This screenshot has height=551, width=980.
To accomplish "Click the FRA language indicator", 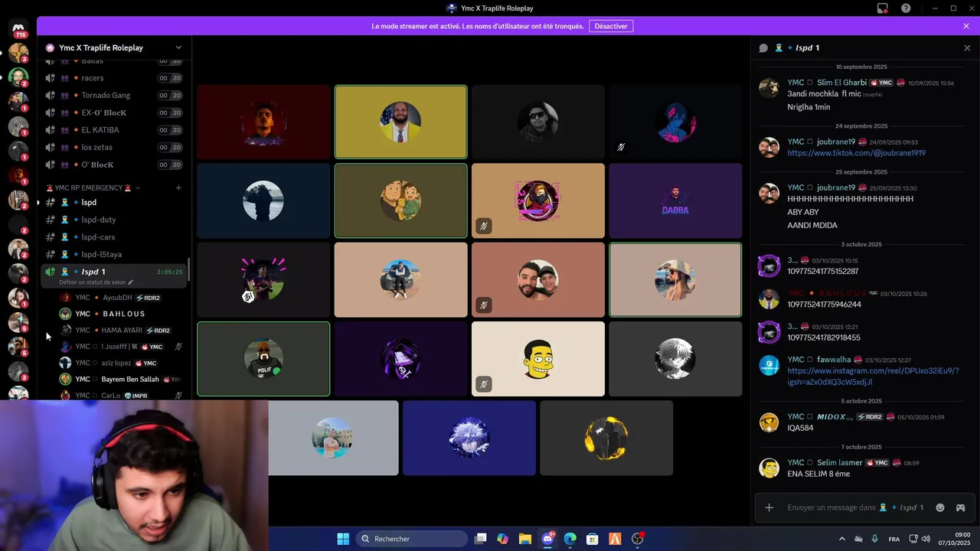I will (894, 539).
